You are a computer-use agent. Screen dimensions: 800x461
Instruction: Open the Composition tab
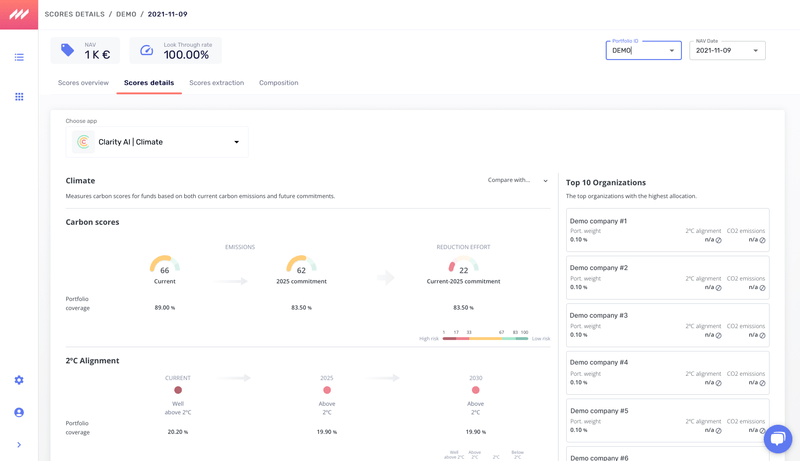278,83
